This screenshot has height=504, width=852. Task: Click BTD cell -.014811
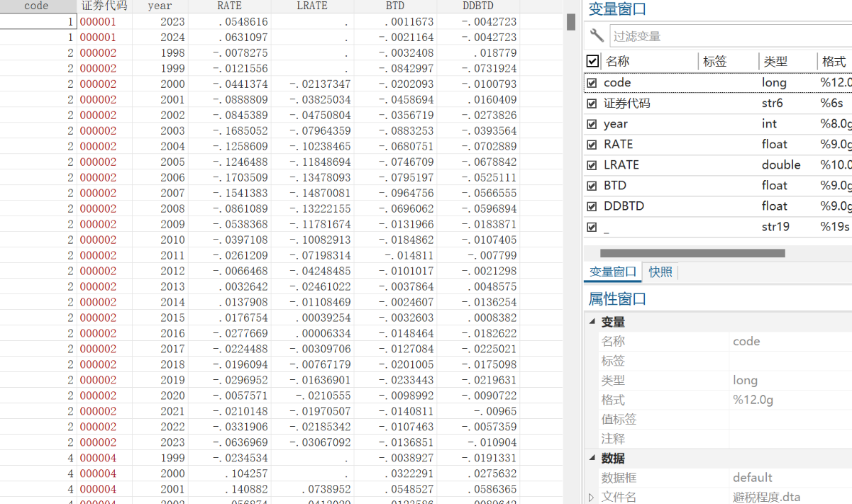click(x=395, y=256)
